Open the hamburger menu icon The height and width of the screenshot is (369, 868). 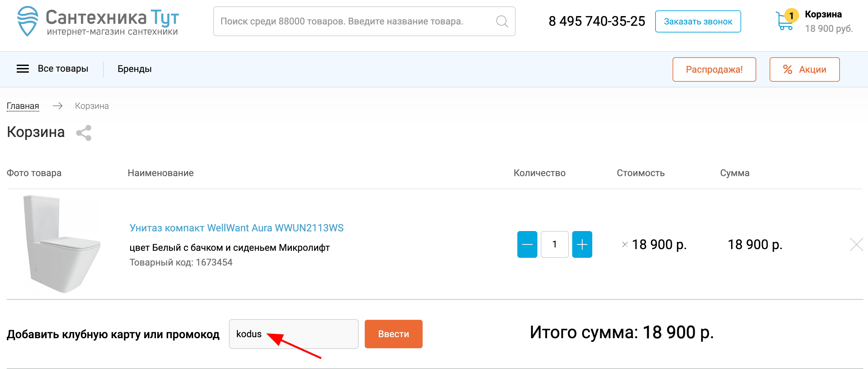22,68
